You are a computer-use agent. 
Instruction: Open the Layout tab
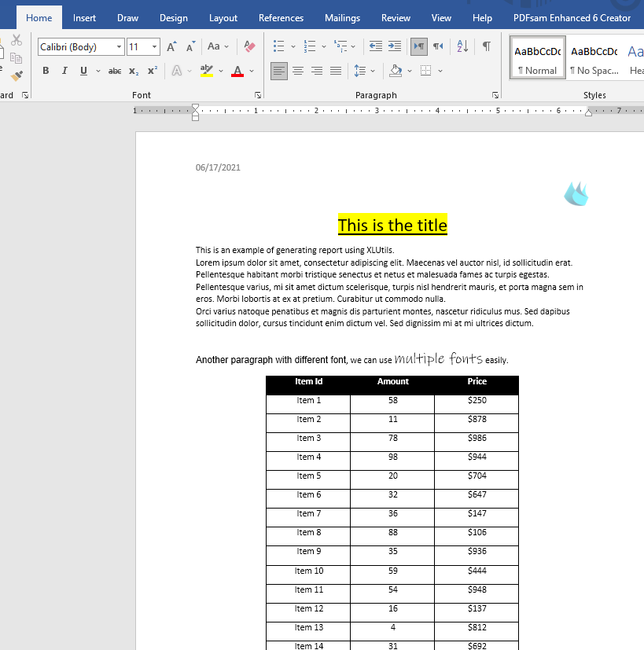click(x=223, y=18)
